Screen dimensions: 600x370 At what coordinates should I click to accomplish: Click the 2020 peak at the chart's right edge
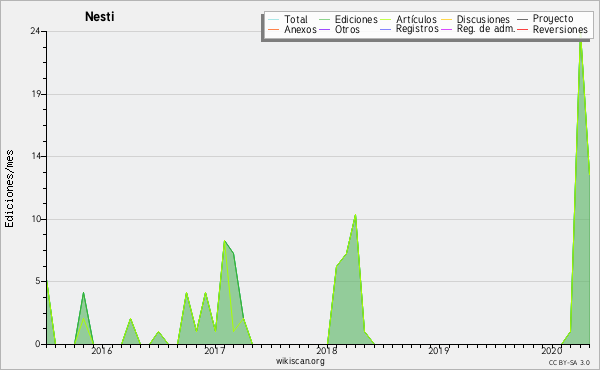[580, 42]
